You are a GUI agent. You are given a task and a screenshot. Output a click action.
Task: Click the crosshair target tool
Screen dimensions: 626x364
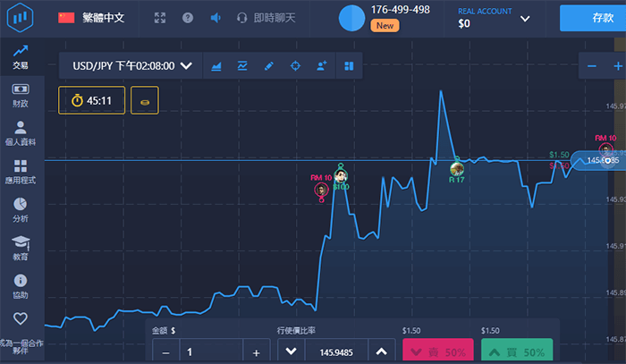click(x=295, y=65)
